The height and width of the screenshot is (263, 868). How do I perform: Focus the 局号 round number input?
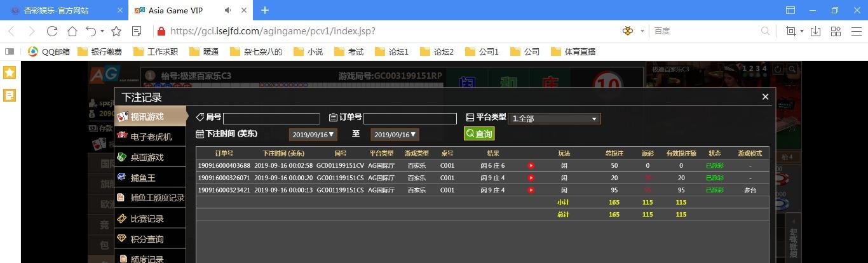271,119
